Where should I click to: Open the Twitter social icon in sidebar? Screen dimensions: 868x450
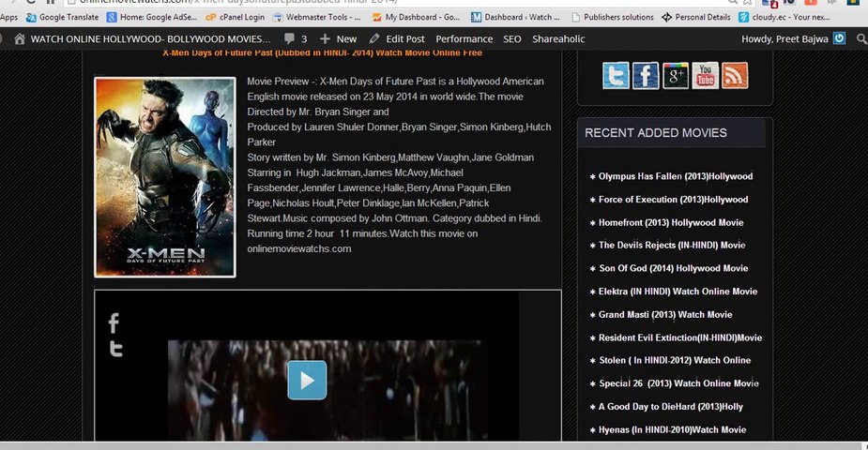616,76
